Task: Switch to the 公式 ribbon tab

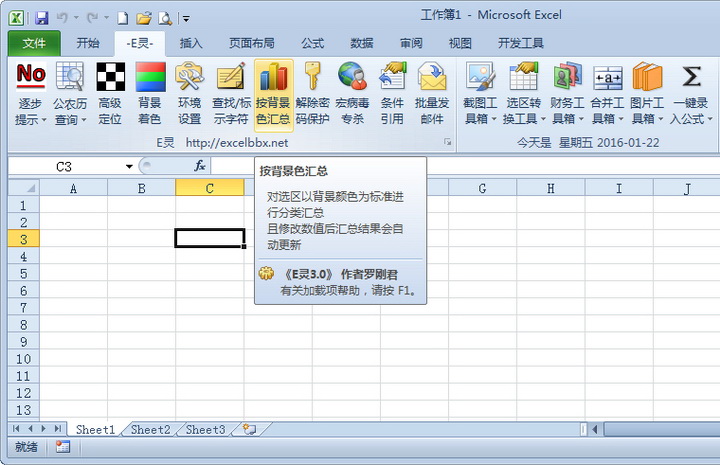Action: pos(312,43)
